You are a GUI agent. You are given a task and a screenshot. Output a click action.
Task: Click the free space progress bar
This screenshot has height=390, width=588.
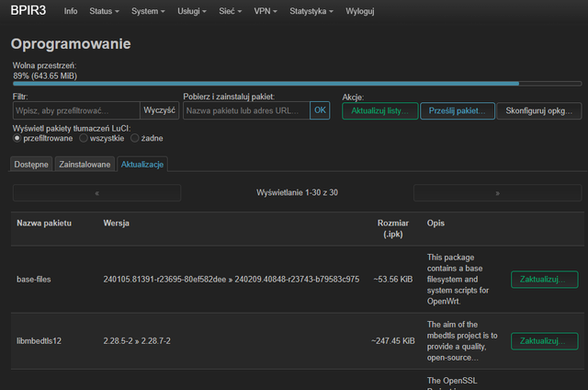click(297, 84)
